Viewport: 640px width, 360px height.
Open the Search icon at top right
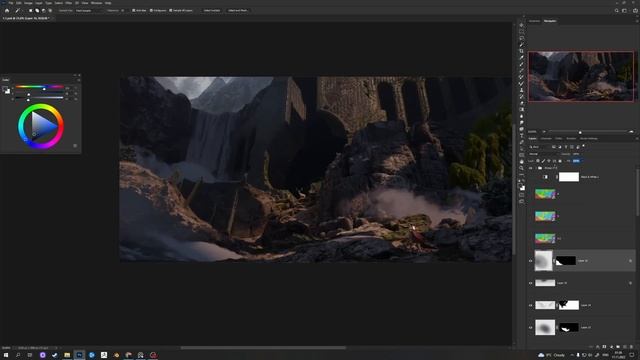[x=616, y=11]
